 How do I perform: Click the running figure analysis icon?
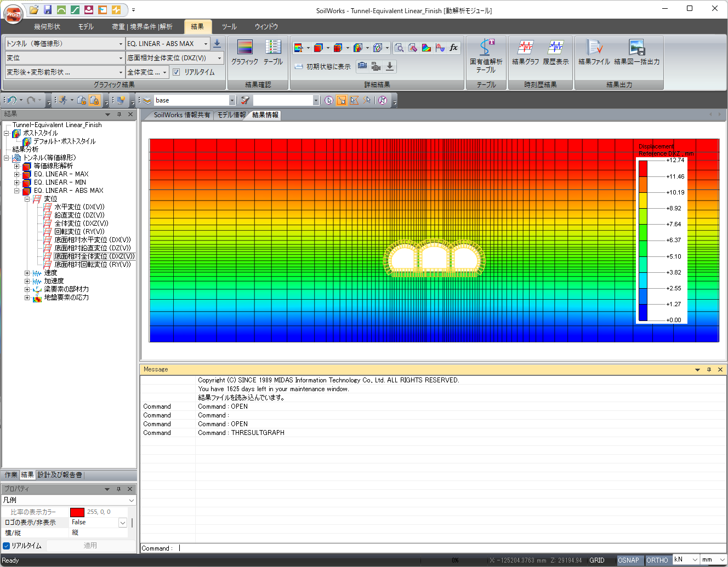pos(64,100)
